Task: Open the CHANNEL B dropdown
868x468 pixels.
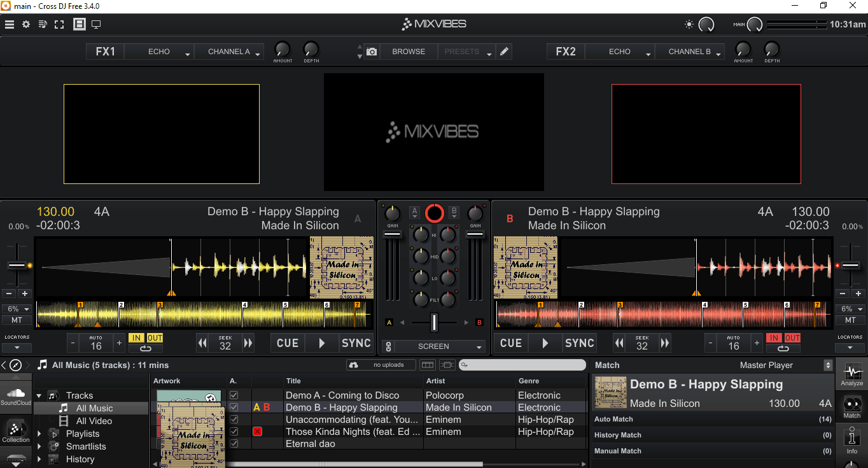Action: (689, 51)
